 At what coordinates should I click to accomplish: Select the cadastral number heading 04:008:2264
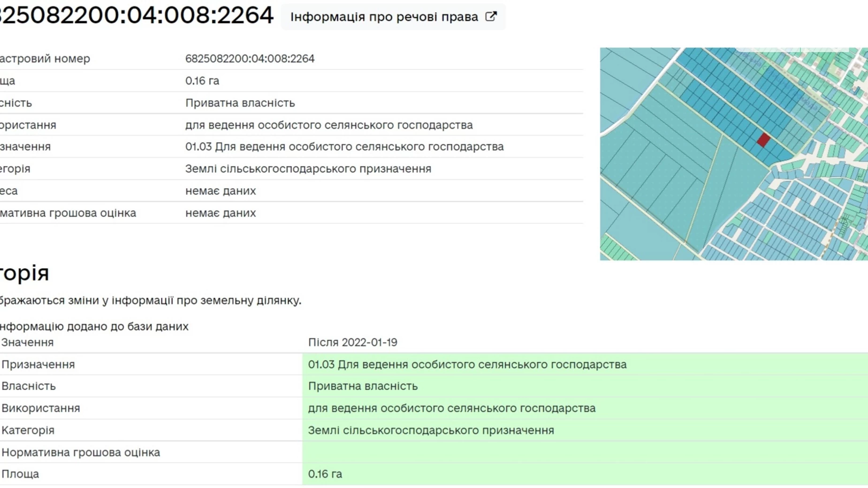click(137, 15)
